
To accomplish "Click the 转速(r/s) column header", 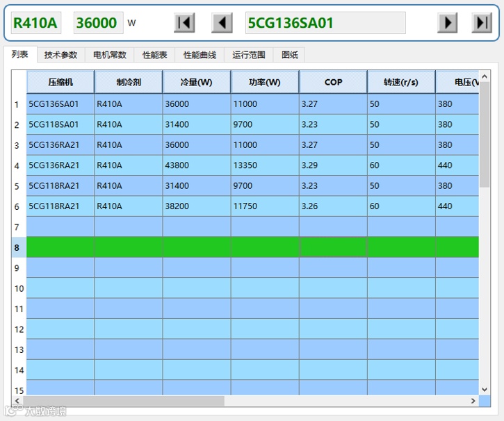I will pos(402,82).
